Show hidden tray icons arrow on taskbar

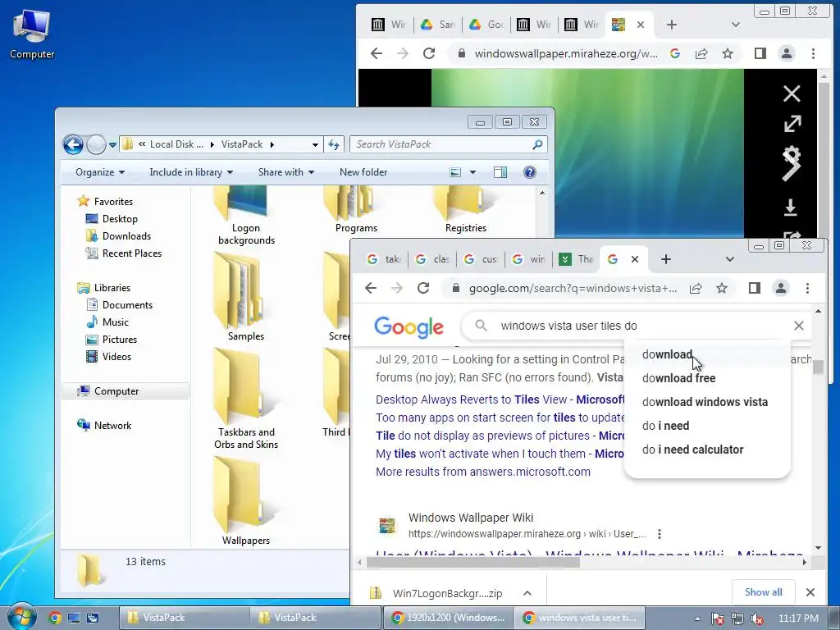tap(697, 619)
